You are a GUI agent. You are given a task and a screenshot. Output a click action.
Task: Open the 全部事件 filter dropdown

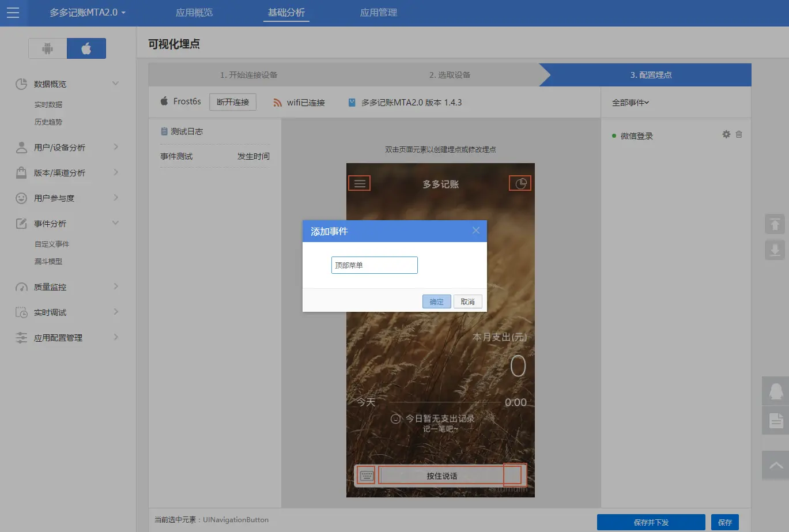click(x=631, y=103)
